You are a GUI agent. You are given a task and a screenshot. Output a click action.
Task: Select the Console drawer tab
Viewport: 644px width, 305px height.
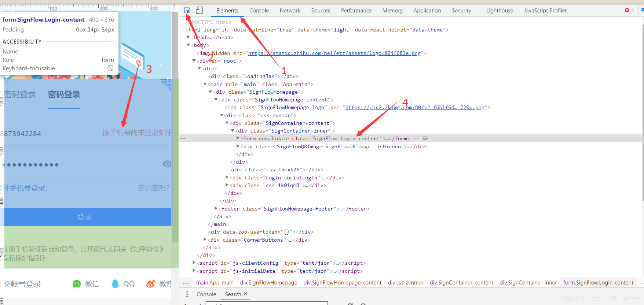coord(206,294)
